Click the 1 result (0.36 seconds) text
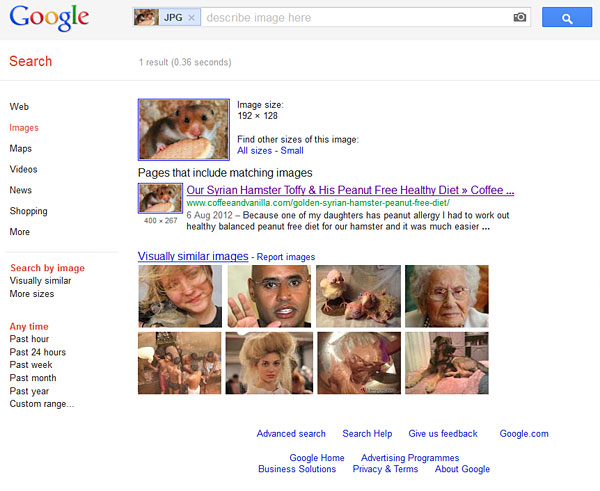The image size is (600, 491). [185, 62]
